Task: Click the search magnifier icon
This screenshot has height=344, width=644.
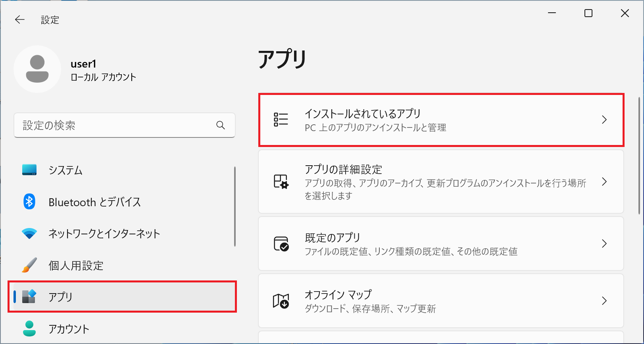Action: (221, 126)
